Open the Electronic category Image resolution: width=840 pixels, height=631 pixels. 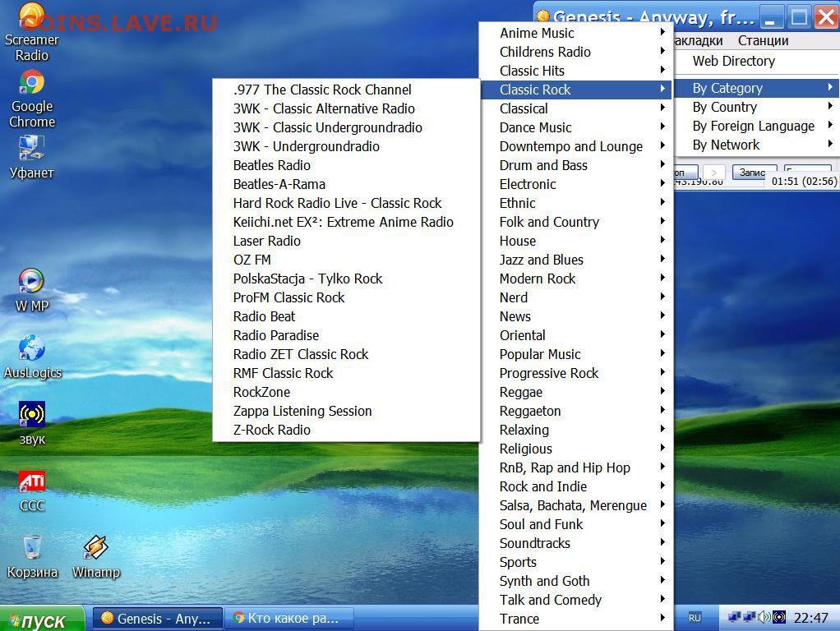pyautogui.click(x=575, y=184)
